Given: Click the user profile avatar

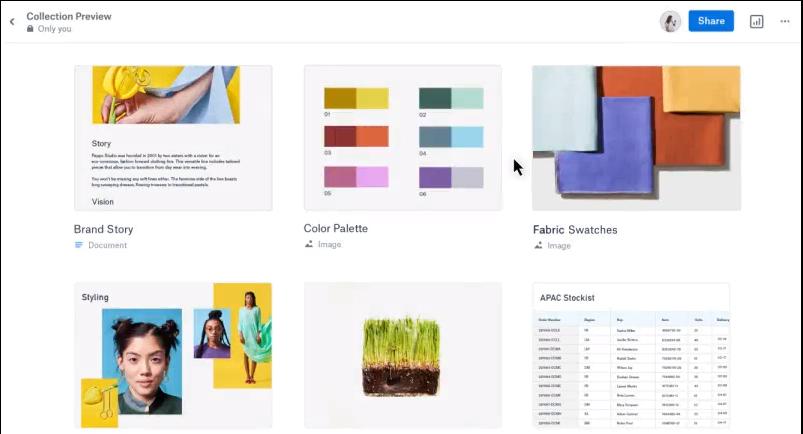Looking at the screenshot, I should [x=670, y=22].
